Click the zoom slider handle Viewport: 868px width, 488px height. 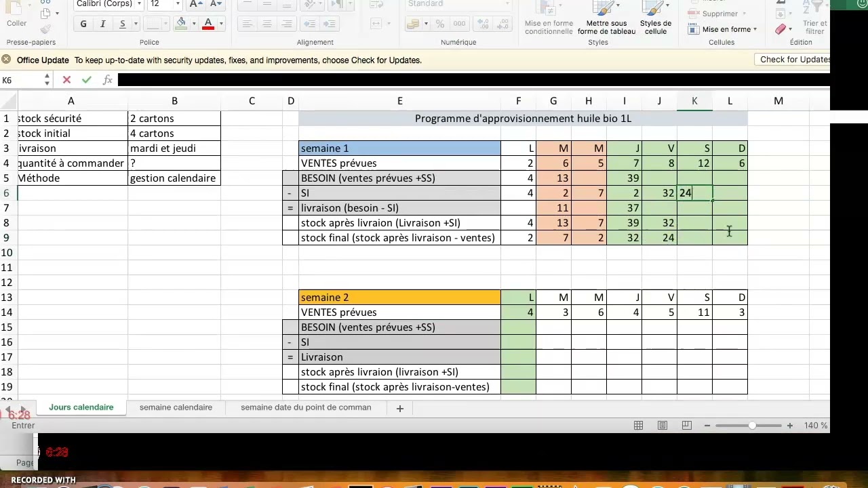pos(752,426)
